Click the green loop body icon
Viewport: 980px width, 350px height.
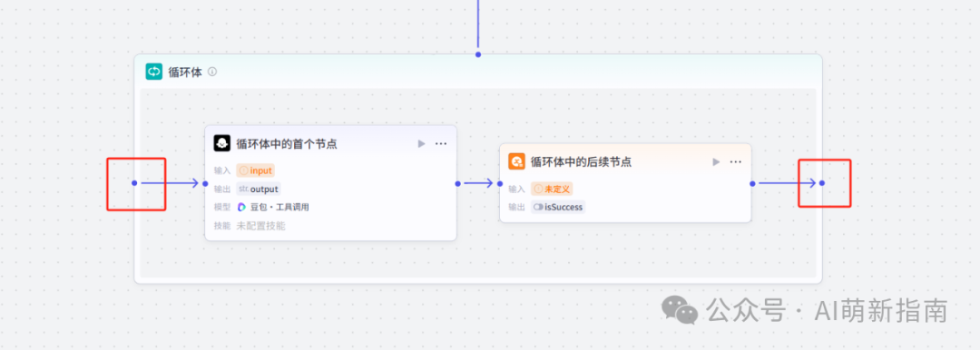[x=153, y=72]
